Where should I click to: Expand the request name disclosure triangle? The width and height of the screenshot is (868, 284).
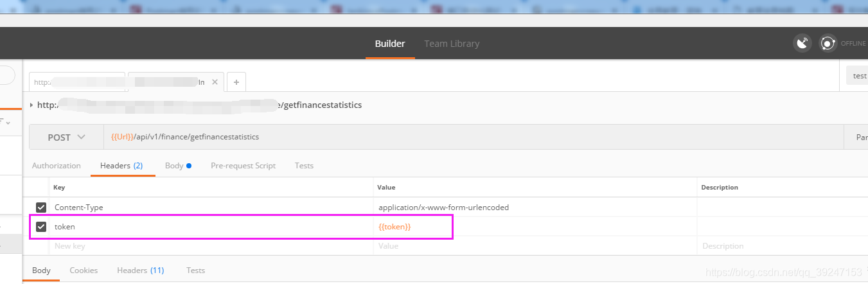[x=31, y=105]
